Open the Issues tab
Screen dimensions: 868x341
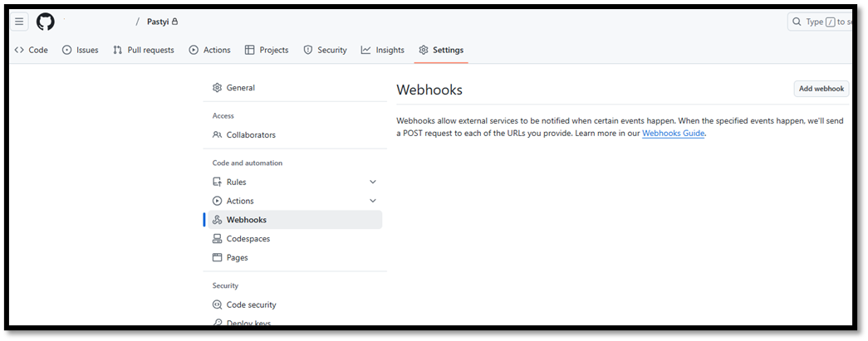click(81, 50)
